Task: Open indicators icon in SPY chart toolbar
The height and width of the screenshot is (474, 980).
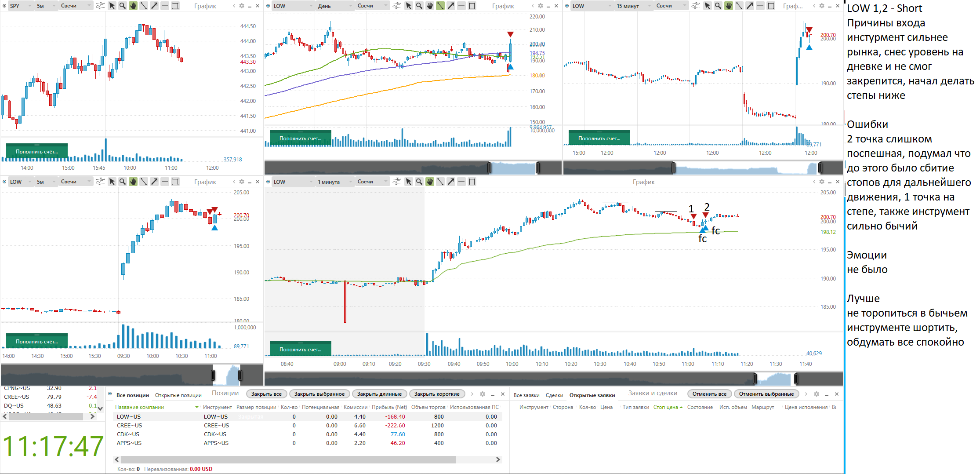Action: coord(100,6)
